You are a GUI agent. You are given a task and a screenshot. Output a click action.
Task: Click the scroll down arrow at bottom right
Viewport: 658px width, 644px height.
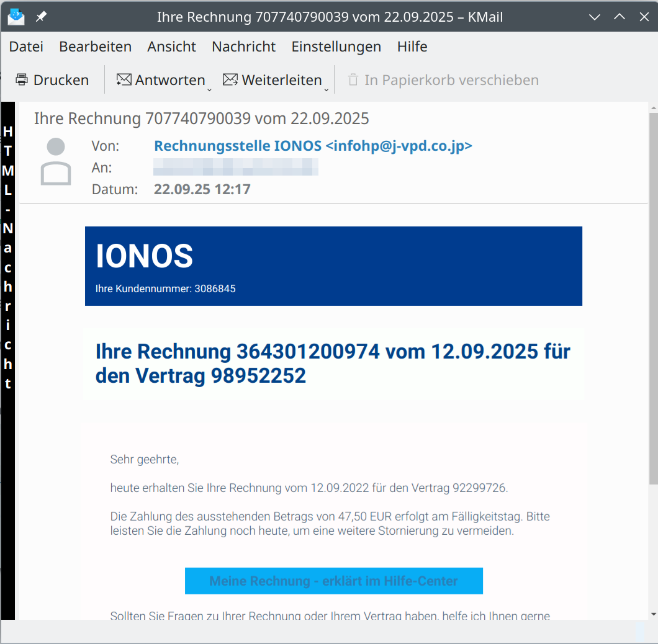652,614
